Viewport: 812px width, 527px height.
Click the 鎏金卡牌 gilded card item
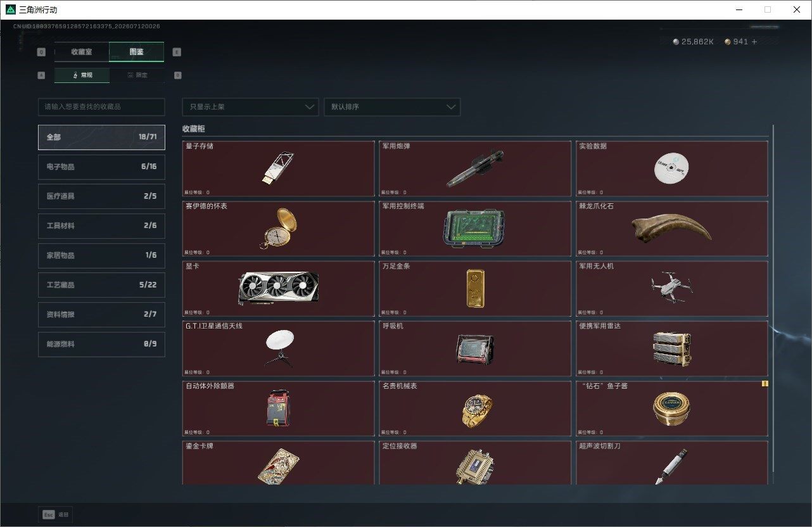tap(278, 462)
